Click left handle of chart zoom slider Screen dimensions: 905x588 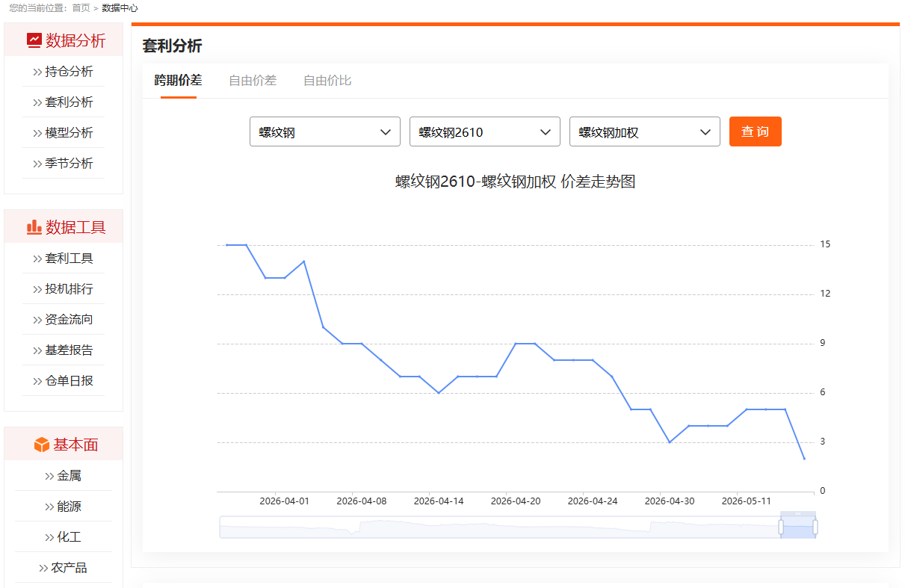tap(781, 527)
